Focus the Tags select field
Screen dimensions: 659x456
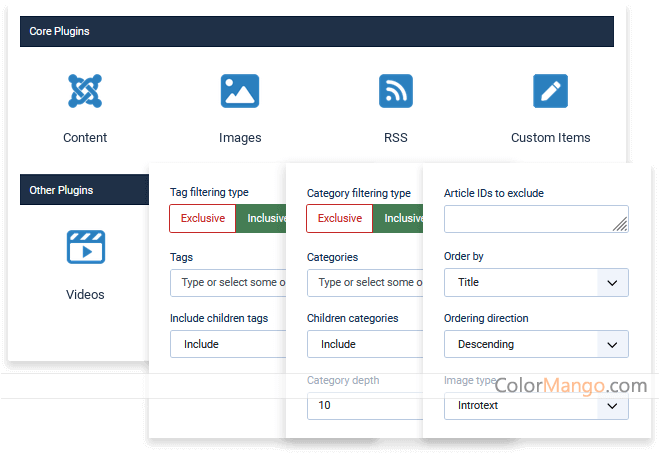[x=228, y=282]
